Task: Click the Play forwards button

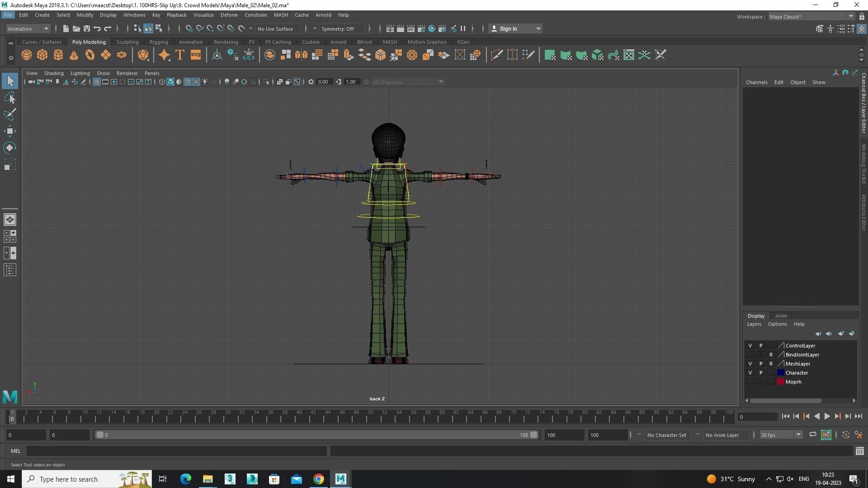Action: [827, 417]
